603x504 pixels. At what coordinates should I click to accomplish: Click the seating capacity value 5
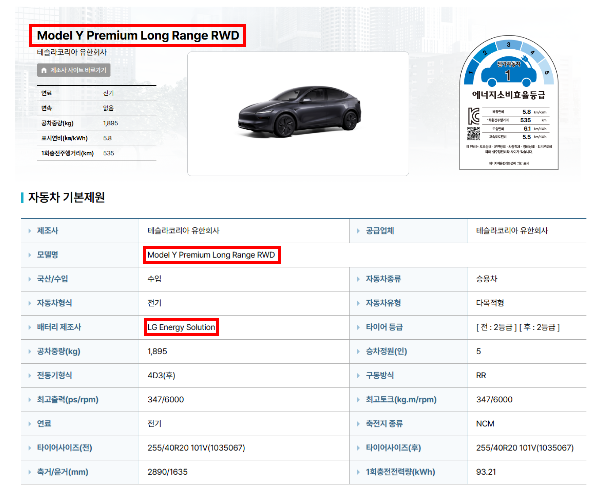click(x=479, y=351)
